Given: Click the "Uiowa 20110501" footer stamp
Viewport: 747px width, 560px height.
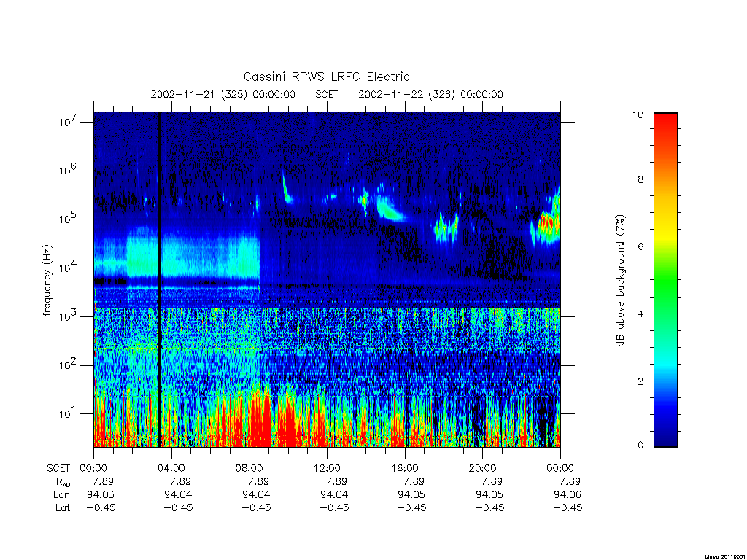Looking at the screenshot, I should [725, 556].
